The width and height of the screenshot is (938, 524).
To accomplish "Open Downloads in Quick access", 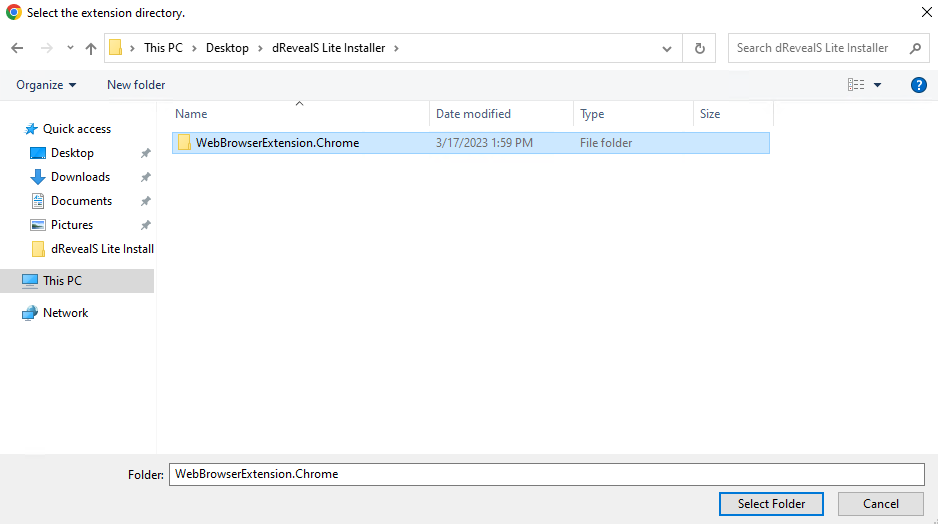I will [80, 176].
